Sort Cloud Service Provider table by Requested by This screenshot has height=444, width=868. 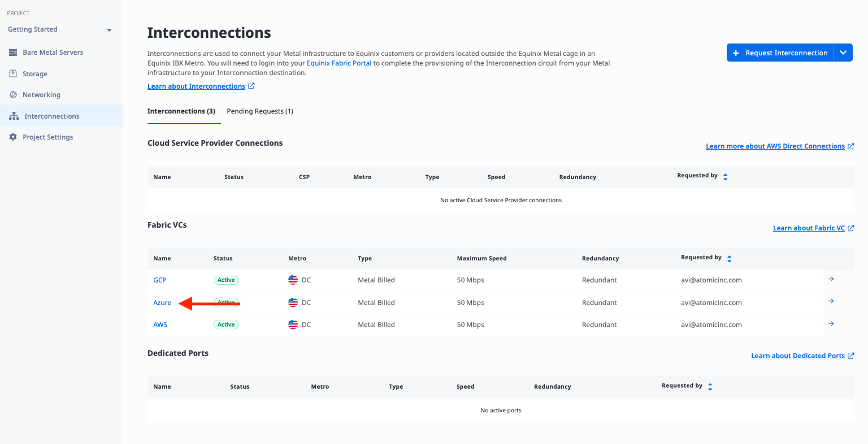pos(725,177)
